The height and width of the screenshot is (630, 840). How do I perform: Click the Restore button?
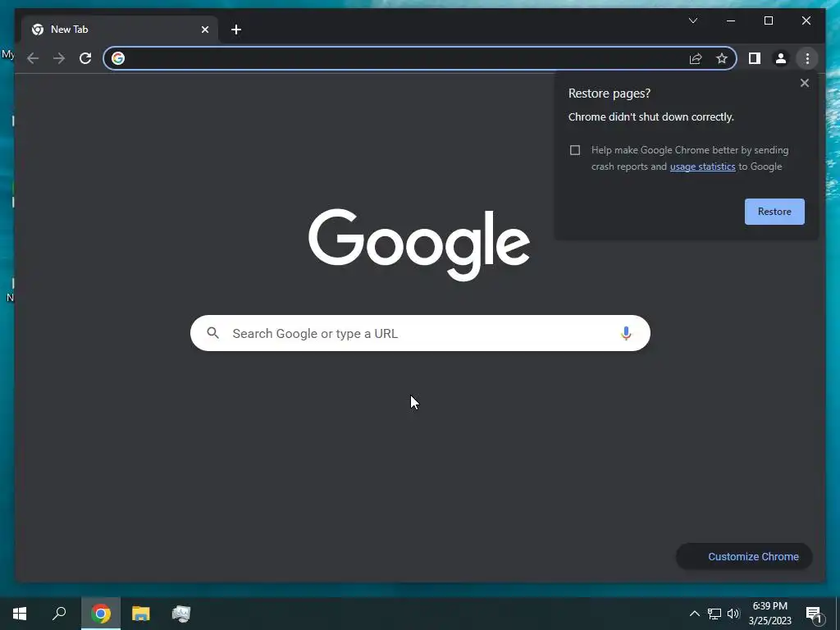(774, 212)
